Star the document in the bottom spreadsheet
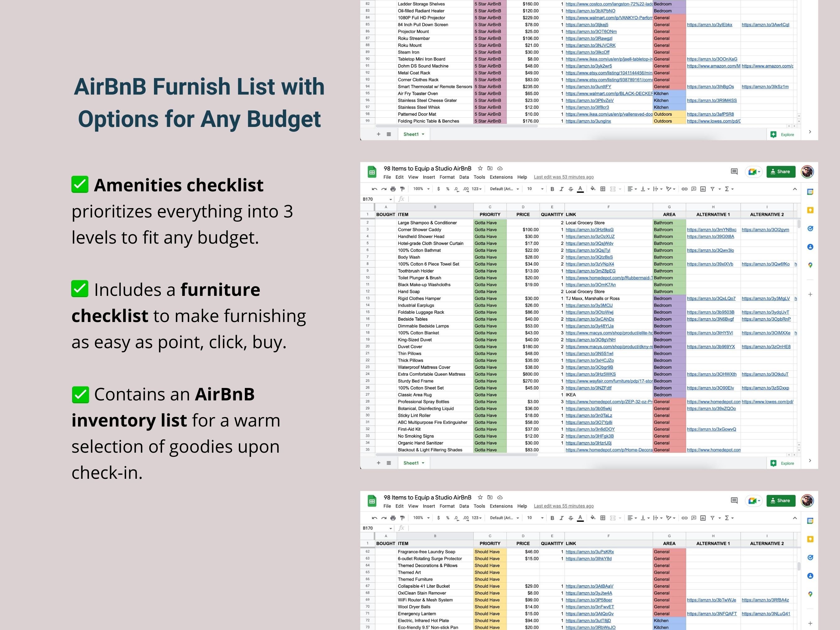The width and height of the screenshot is (840, 630). click(480, 497)
